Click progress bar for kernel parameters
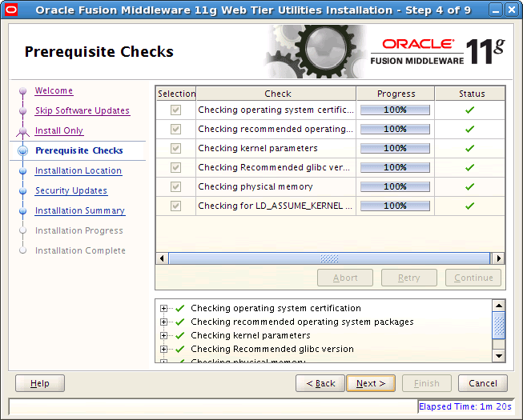523x420 pixels. [395, 148]
